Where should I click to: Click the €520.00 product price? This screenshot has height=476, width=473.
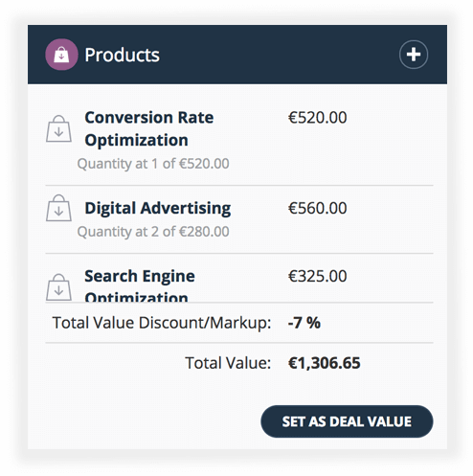coord(317,118)
